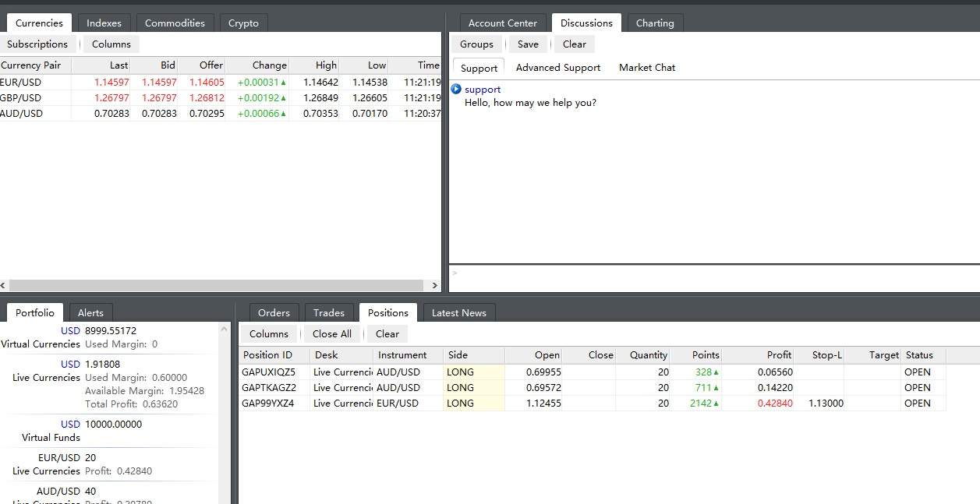Viewport: 980px width, 504px height.
Task: Click the scroll left arrow under currencies table
Action: coord(3,286)
